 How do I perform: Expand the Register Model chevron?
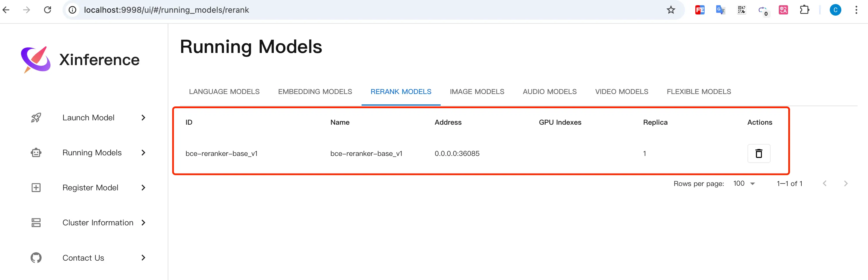143,187
